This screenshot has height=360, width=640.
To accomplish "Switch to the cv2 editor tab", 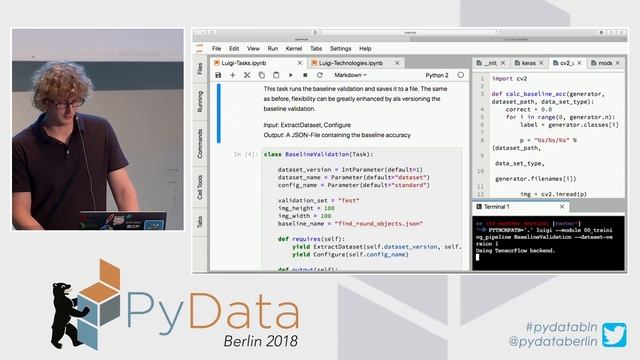I will click(567, 63).
